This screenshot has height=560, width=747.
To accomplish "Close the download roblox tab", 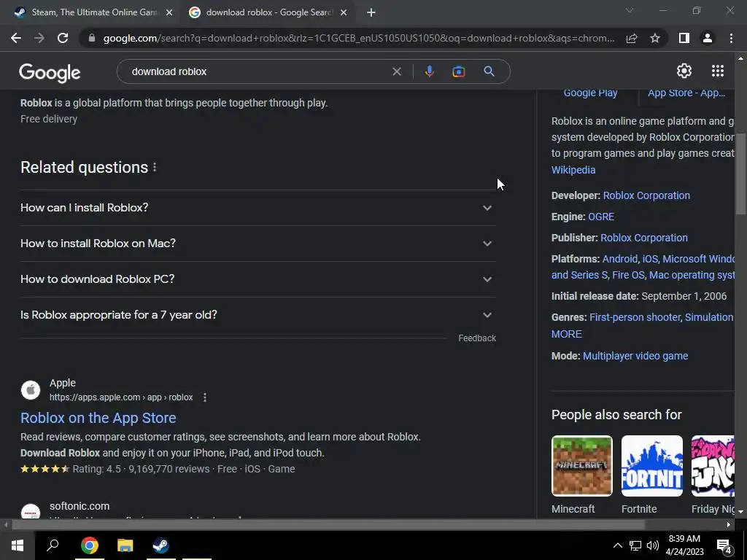I will coord(344,13).
